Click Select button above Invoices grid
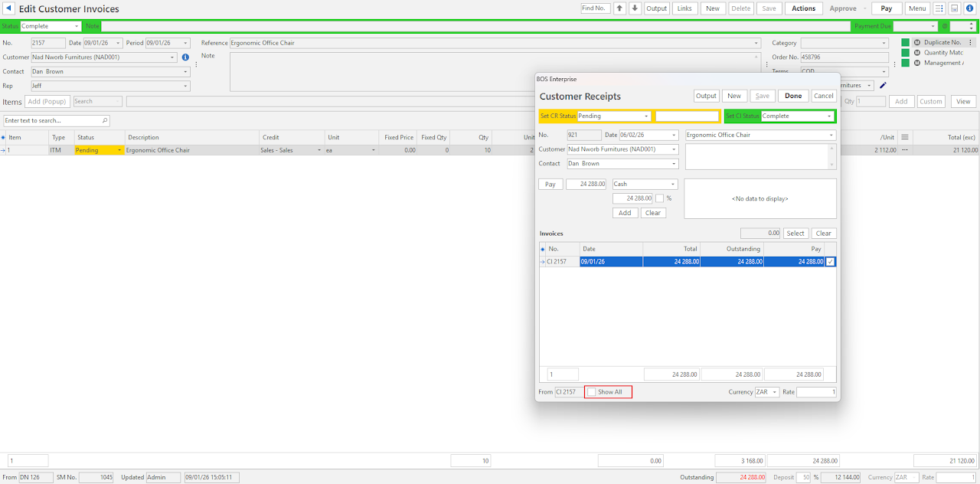The height and width of the screenshot is (484, 980). coord(795,234)
